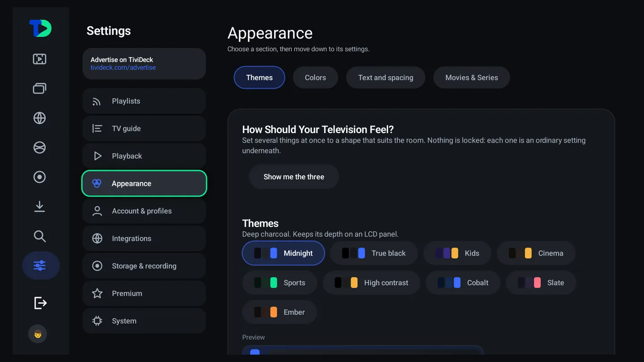Click the Storage & recording circle icon
The width and height of the screenshot is (644, 362).
pos(97,266)
